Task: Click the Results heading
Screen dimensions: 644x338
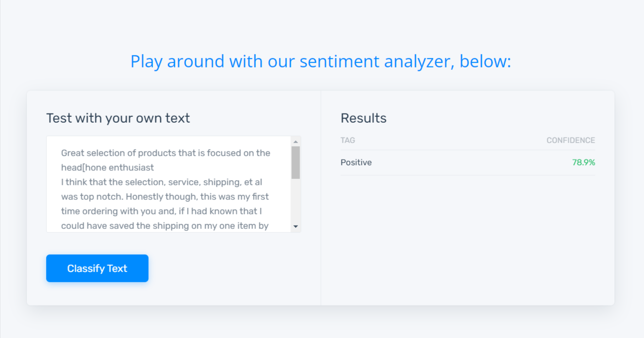Action: pyautogui.click(x=364, y=118)
